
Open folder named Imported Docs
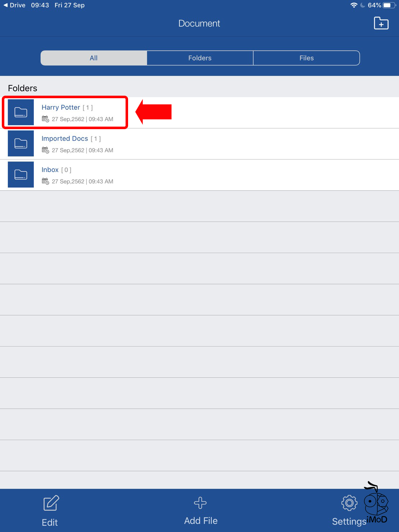[x=65, y=138]
